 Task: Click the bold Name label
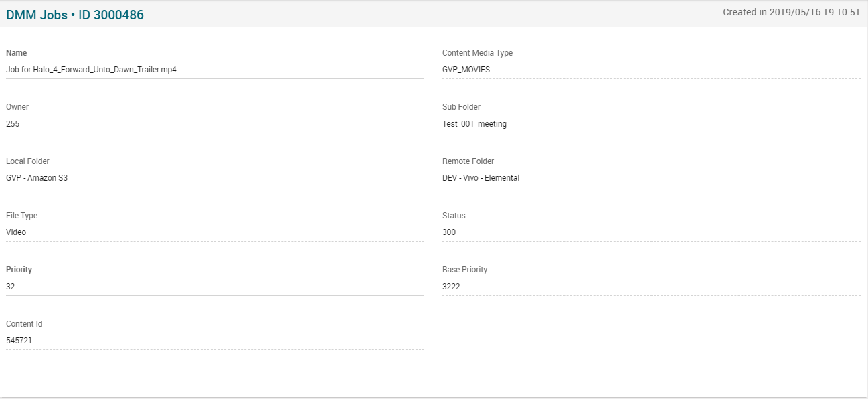click(x=17, y=53)
